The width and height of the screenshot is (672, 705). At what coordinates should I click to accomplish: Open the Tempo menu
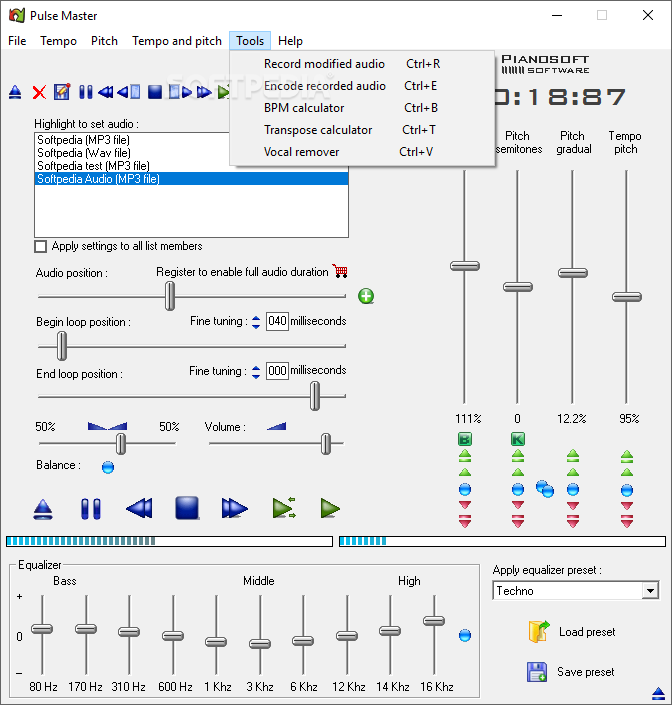[x=58, y=41]
